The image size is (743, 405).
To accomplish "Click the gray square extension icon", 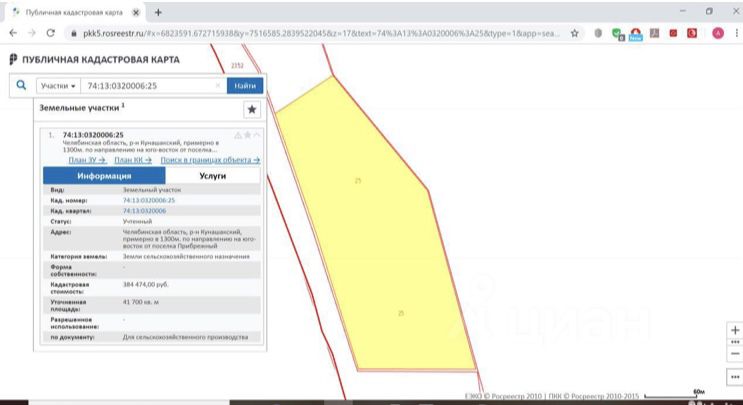I will [x=654, y=33].
